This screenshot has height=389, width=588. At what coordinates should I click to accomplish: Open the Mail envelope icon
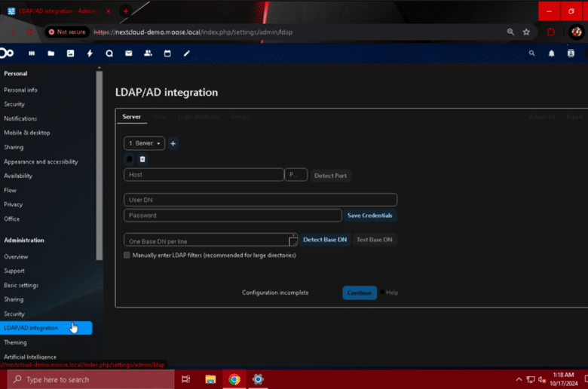pyautogui.click(x=129, y=54)
